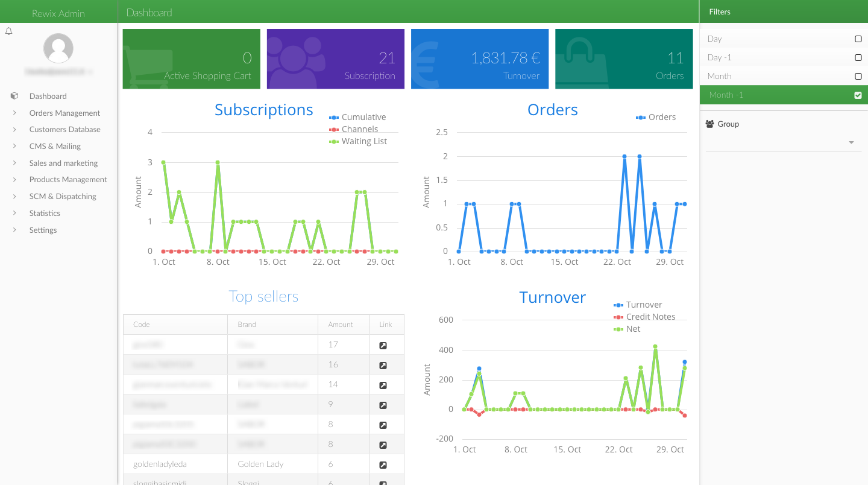This screenshot has height=485, width=868.
Task: Expand Customers Database chevron
Action: pos(14,129)
